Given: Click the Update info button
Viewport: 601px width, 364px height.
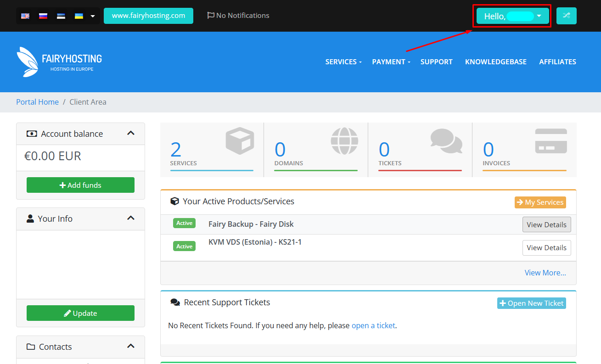Looking at the screenshot, I should tap(80, 313).
